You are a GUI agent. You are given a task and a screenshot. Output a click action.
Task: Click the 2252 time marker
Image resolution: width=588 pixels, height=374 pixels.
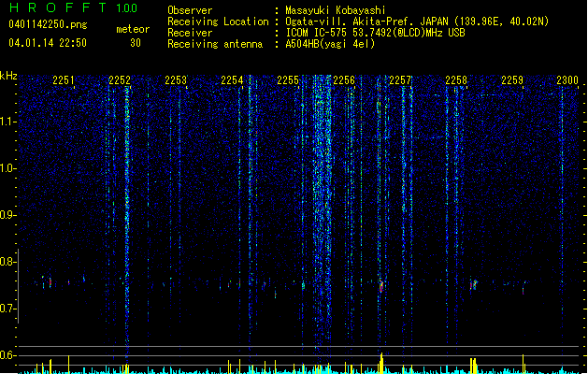click(x=120, y=80)
